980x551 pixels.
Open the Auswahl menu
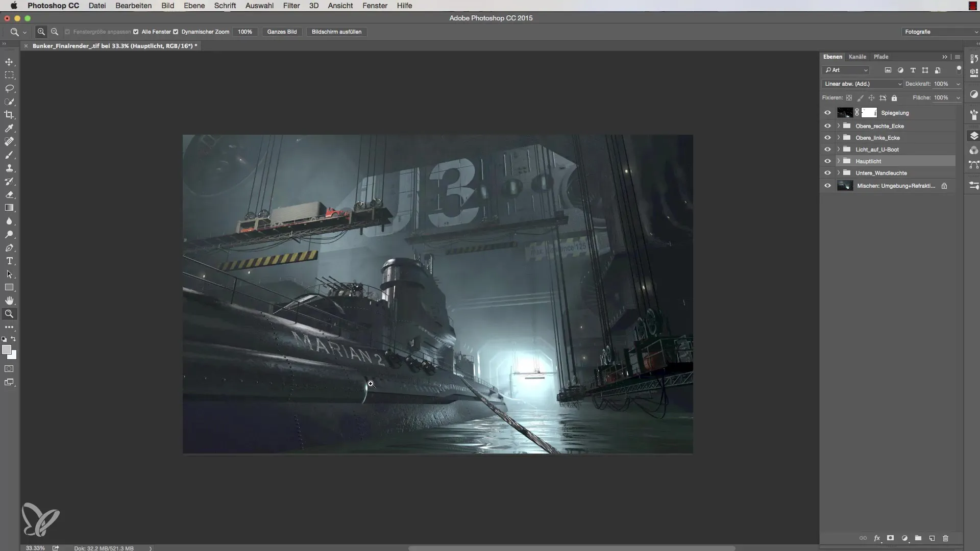[259, 6]
